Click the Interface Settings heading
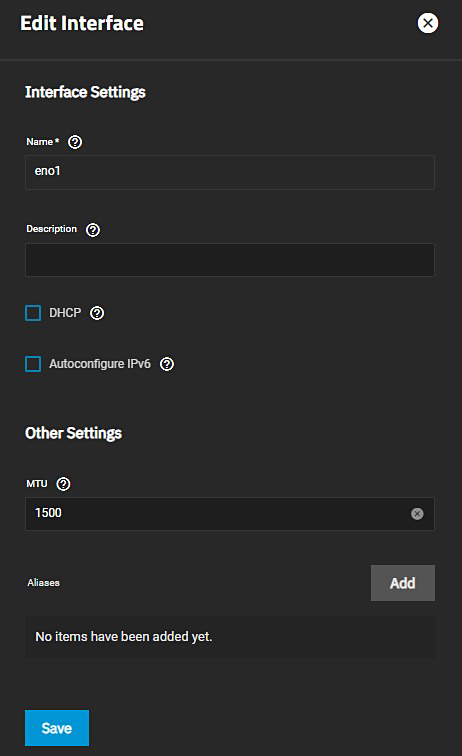The width and height of the screenshot is (462, 756). tap(85, 92)
